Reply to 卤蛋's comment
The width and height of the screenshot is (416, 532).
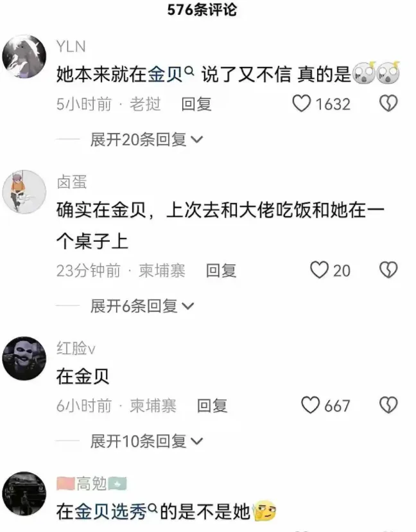(x=221, y=270)
